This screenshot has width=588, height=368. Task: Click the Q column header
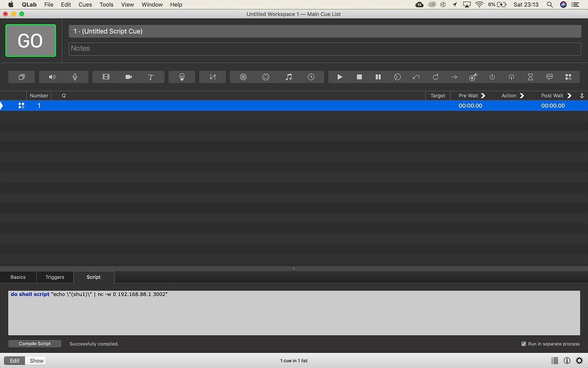[x=64, y=96]
